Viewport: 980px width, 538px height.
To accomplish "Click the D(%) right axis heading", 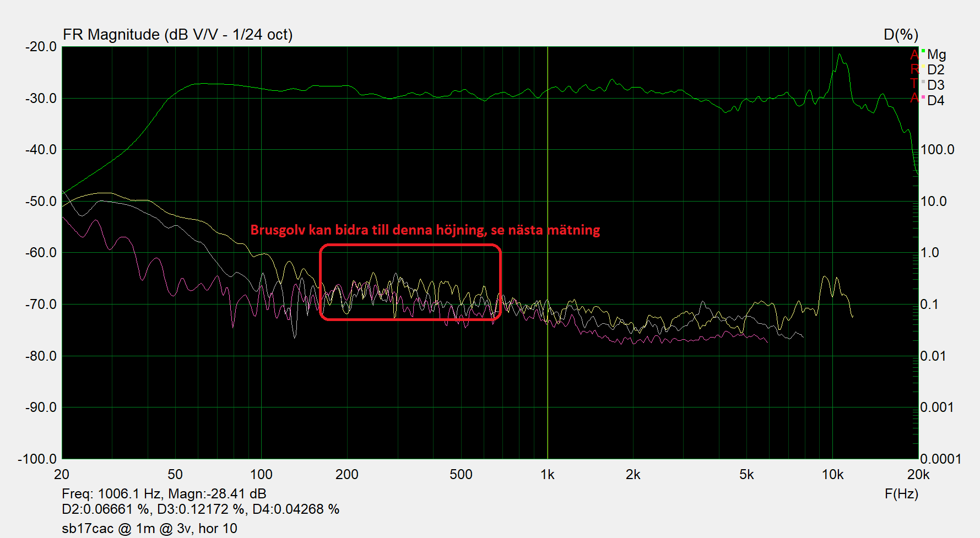I will [x=901, y=35].
